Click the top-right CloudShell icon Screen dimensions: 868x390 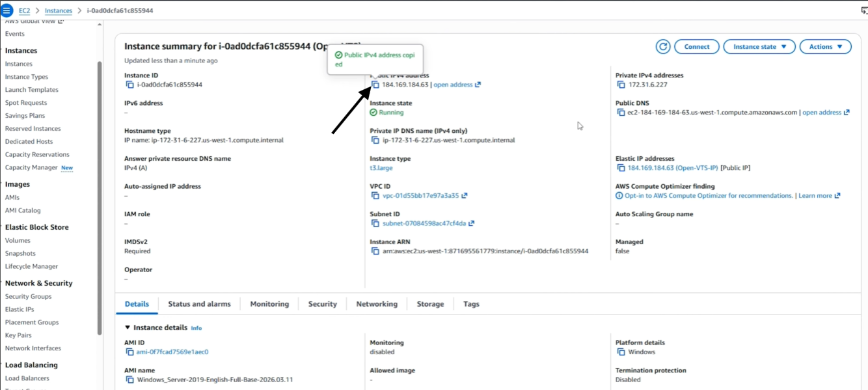tap(863, 10)
